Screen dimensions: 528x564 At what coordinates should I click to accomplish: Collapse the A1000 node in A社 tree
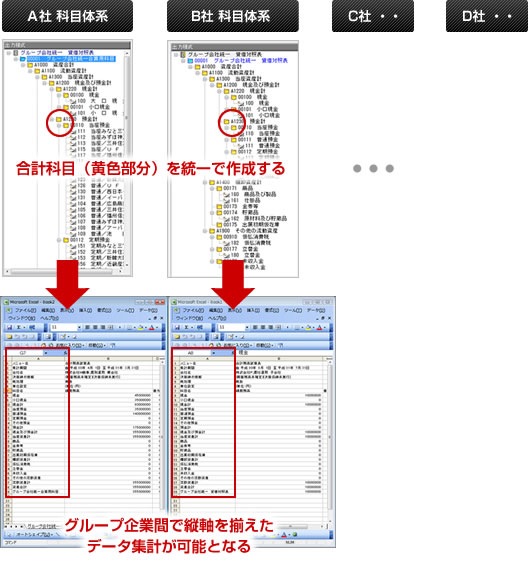pos(23,65)
